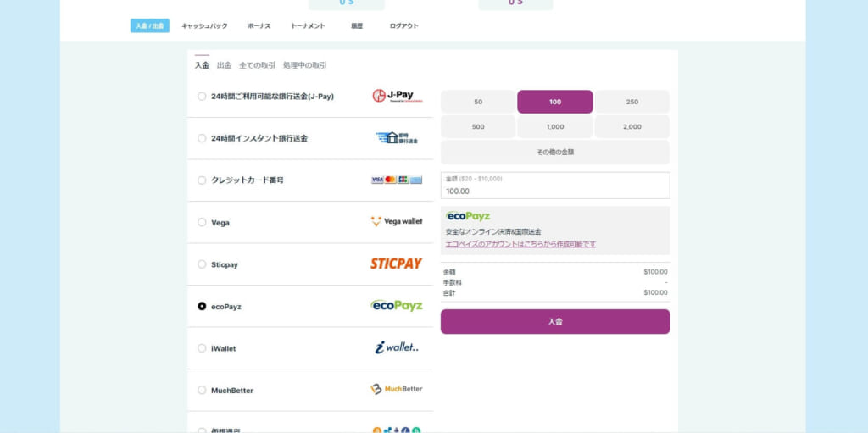This screenshot has height=433, width=868.
Task: Switch to the 出金 tab
Action: point(224,64)
